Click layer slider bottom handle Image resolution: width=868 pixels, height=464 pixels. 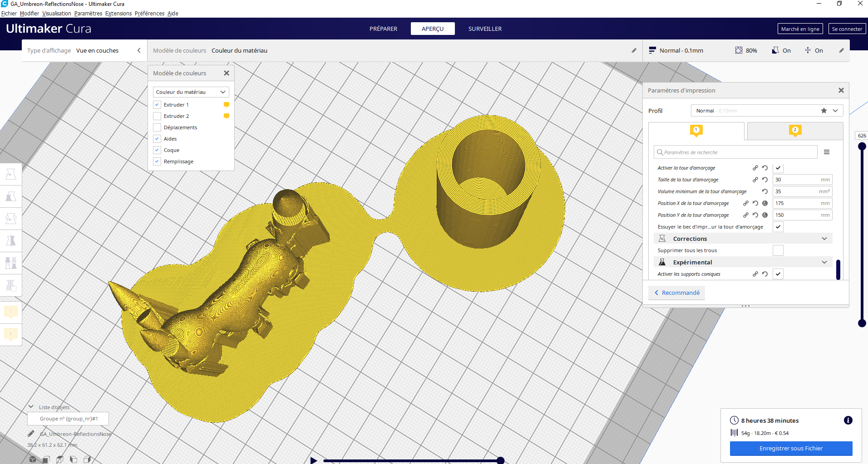pos(862,323)
